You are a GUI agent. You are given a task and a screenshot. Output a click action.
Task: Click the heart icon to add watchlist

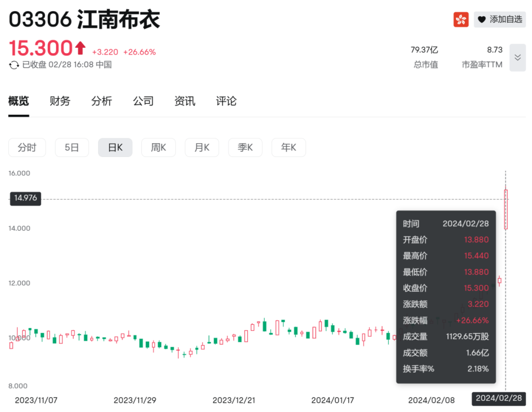pos(482,19)
